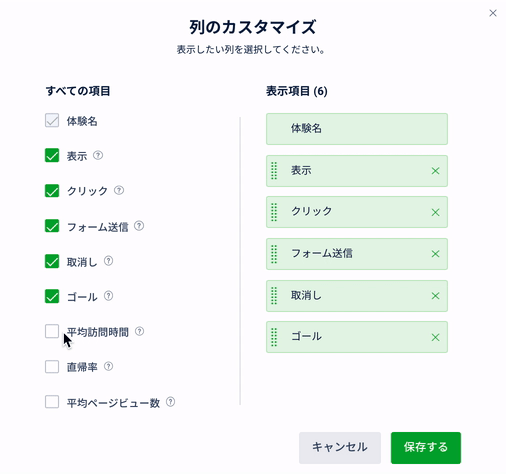Screen dimensions: 506x474
Task: Open the help tooltip for フォーム送信
Action: [x=139, y=226]
